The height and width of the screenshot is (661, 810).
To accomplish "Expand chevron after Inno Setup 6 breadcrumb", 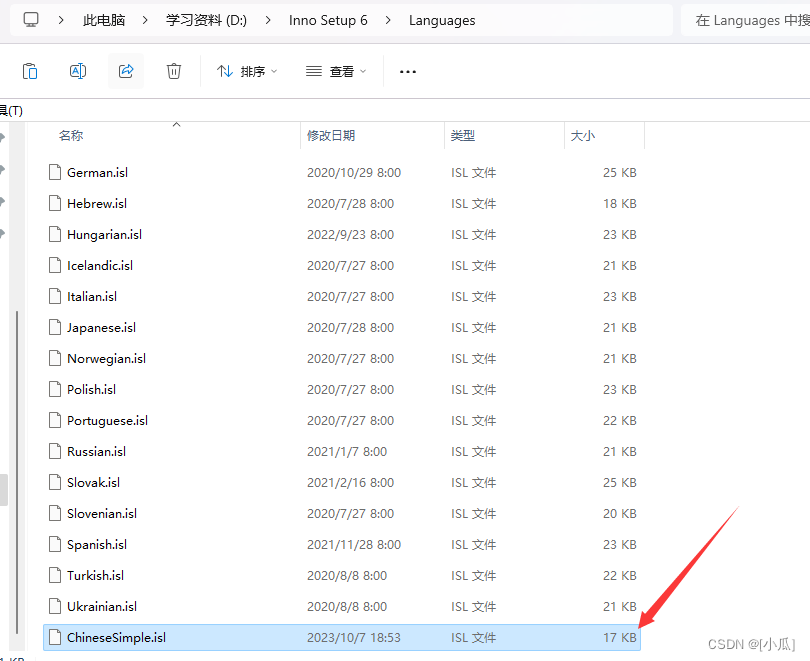I will (388, 20).
